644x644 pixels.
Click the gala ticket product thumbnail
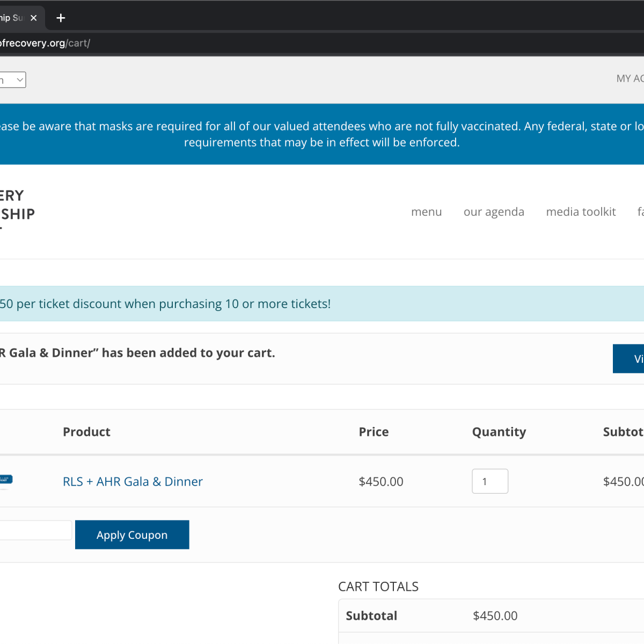pyautogui.click(x=5, y=480)
